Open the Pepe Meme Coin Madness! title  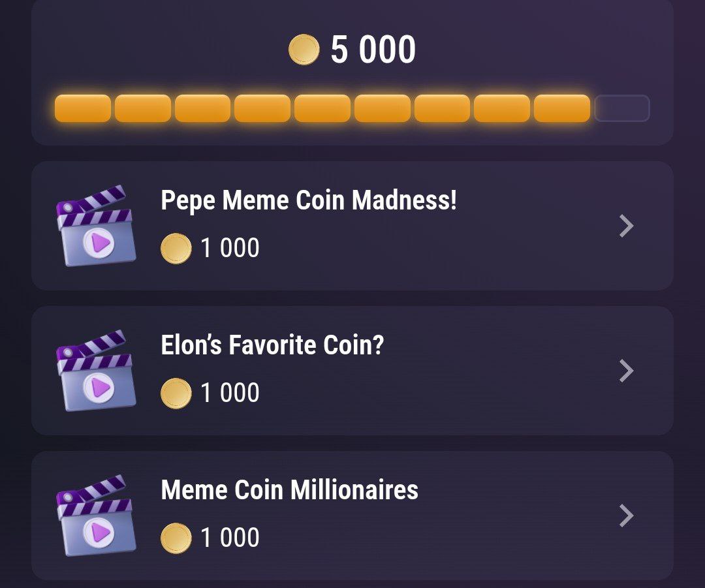coord(309,200)
